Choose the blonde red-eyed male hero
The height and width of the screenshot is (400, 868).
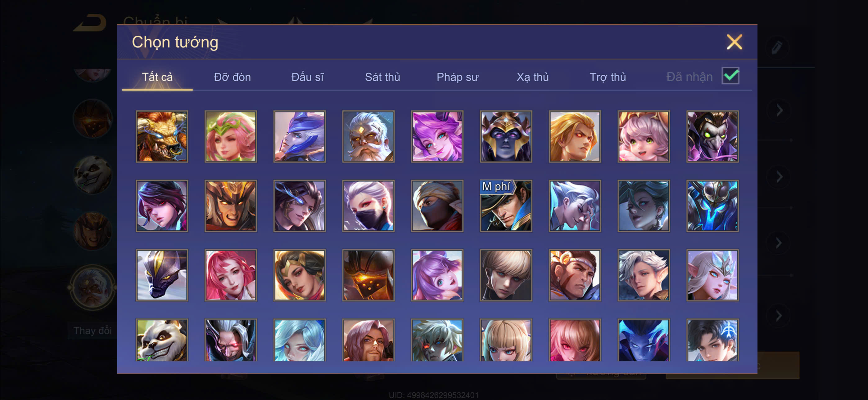click(575, 136)
